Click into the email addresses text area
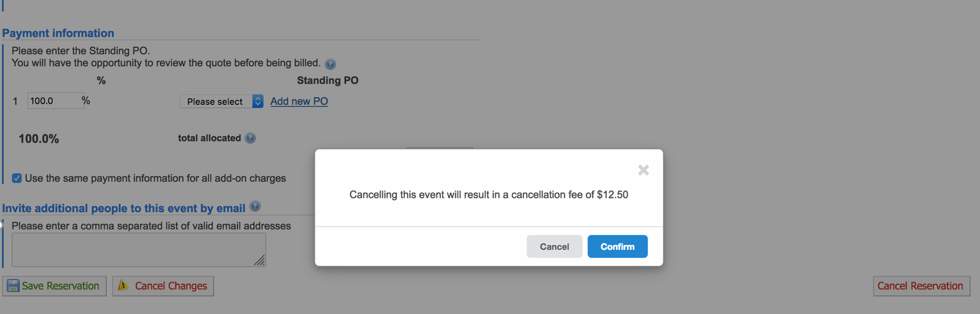 [138, 249]
